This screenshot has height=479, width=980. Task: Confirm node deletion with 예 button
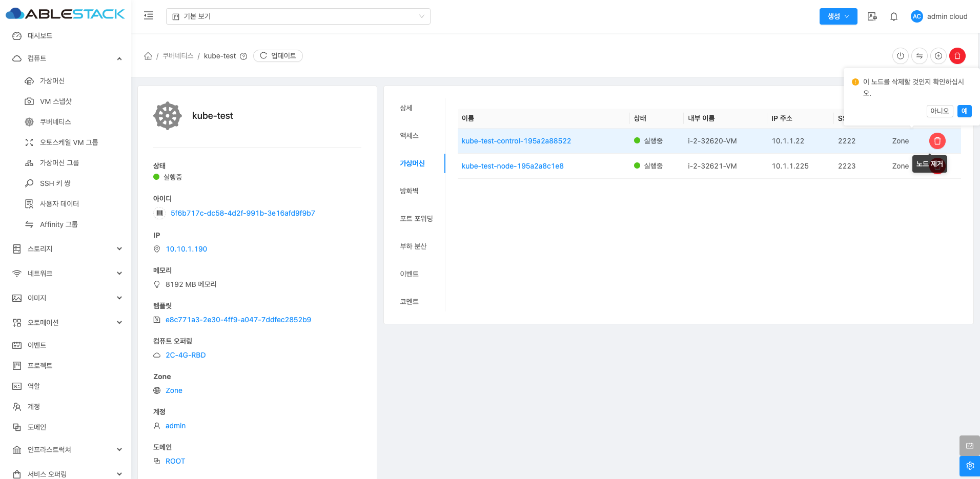[x=964, y=111]
